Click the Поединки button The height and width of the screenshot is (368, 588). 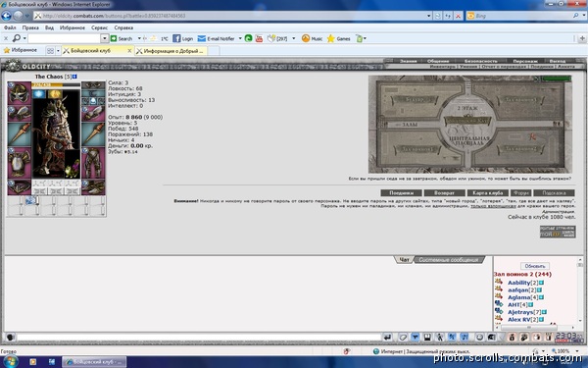coord(401,193)
